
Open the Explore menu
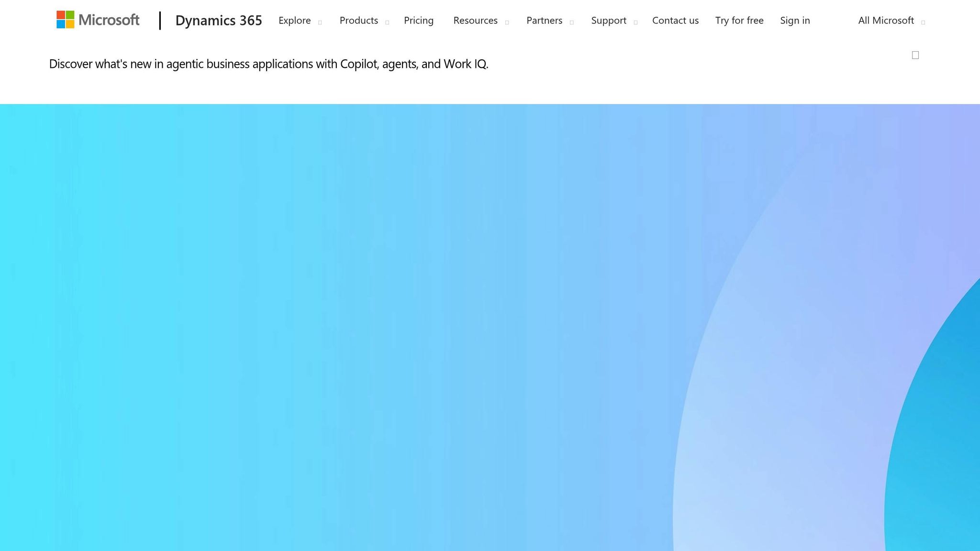click(x=295, y=20)
